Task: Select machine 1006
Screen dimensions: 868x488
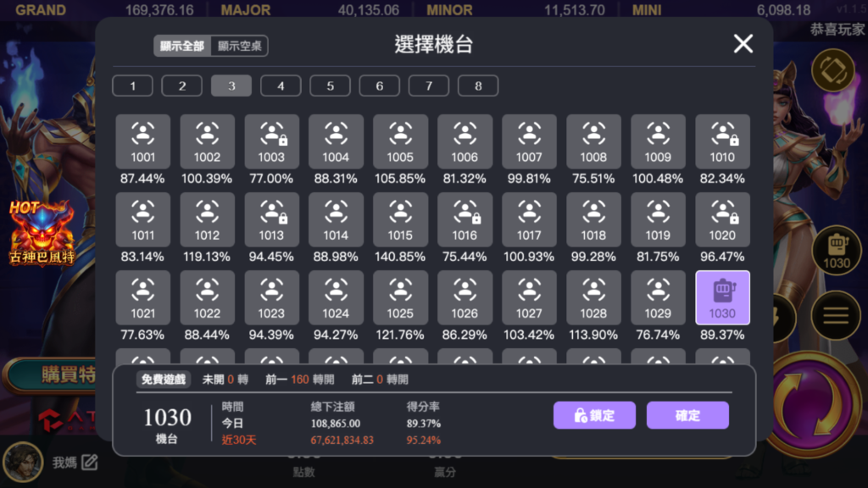Action: (x=465, y=141)
